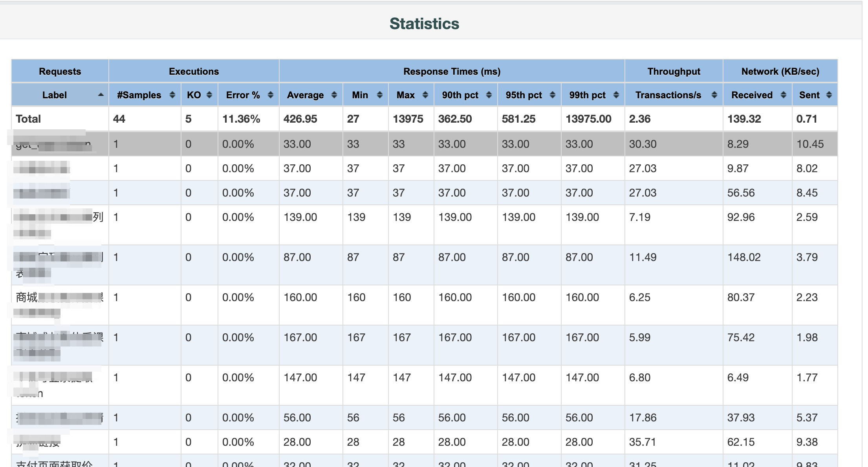Click the highlighted gray row's 30.30 throughput cell
Image resolution: width=868 pixels, height=467 pixels.
(643, 144)
